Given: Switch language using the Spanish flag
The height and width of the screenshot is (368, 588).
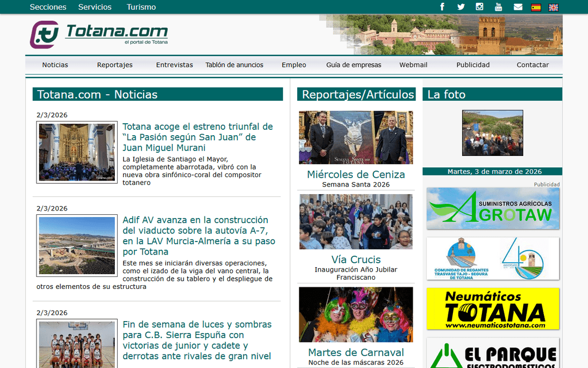Looking at the screenshot, I should (536, 7).
